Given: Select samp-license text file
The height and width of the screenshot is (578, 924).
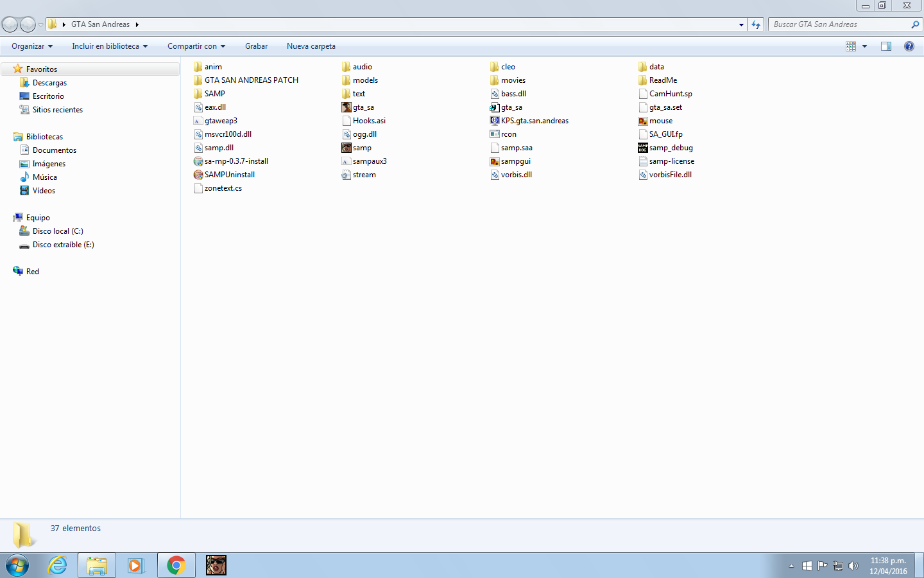Looking at the screenshot, I should tap(666, 161).
